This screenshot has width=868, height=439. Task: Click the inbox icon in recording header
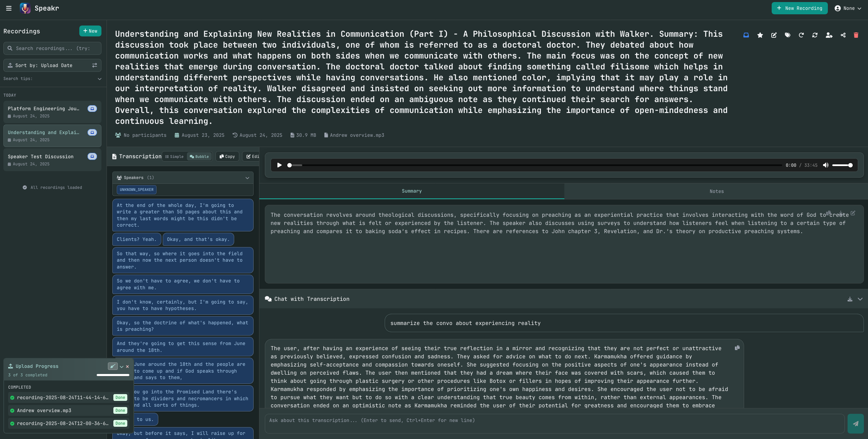[746, 35]
